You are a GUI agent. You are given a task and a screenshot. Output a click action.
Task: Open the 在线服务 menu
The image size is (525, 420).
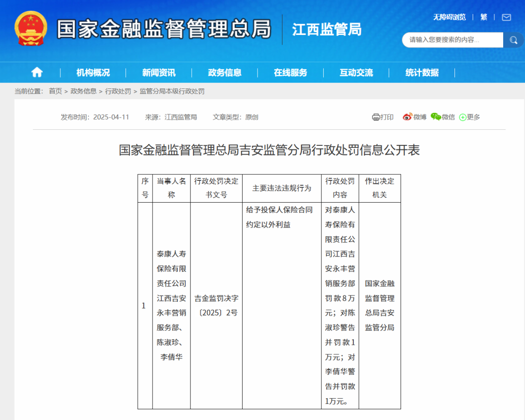pos(290,73)
